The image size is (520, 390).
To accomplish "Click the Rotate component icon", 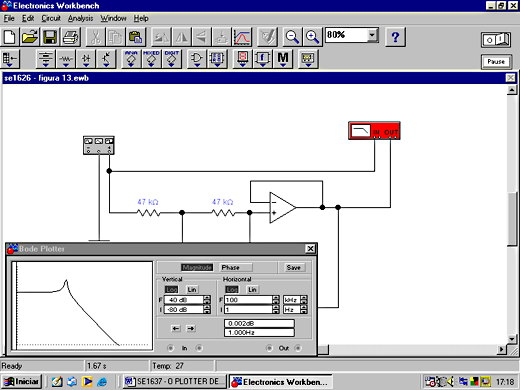I will point(161,37).
